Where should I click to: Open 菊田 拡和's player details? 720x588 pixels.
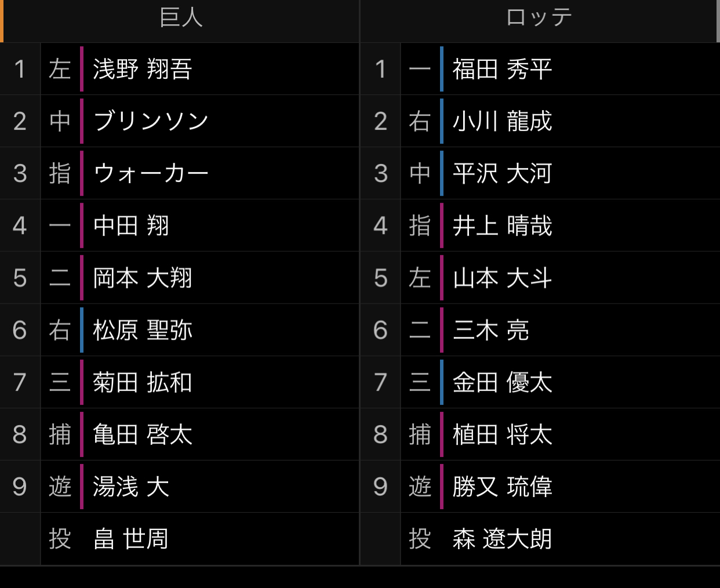143,382
